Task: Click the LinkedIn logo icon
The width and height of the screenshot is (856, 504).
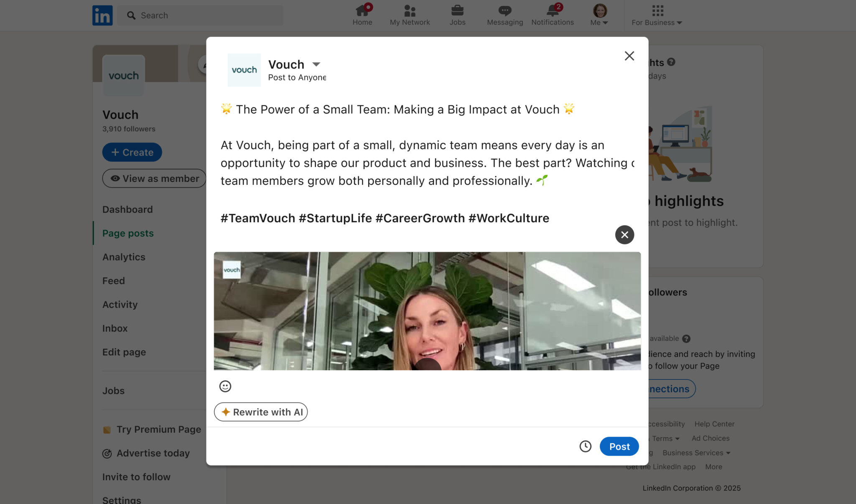Action: tap(102, 15)
